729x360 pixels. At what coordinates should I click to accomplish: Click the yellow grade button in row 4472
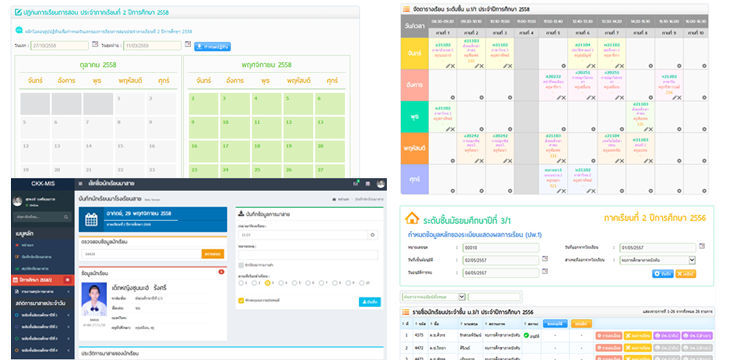click(x=637, y=347)
